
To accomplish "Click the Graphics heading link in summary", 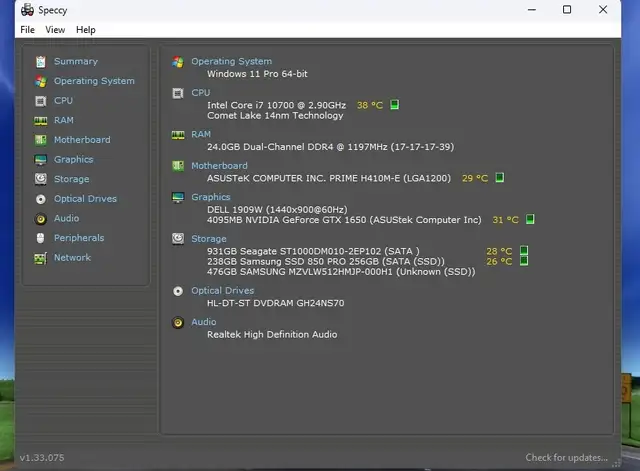I will [211, 197].
